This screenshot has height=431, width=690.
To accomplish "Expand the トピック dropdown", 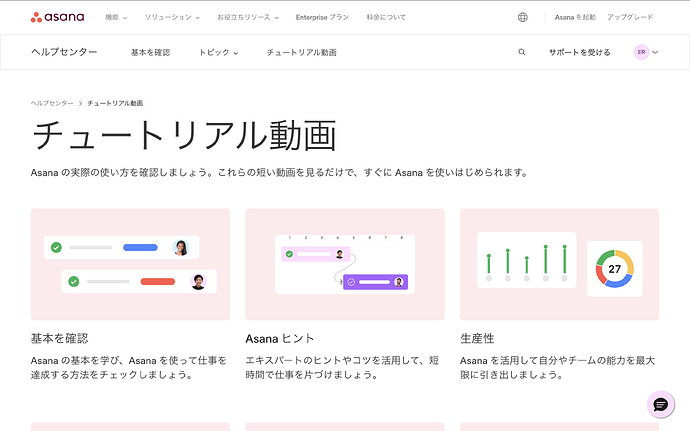I will click(218, 52).
